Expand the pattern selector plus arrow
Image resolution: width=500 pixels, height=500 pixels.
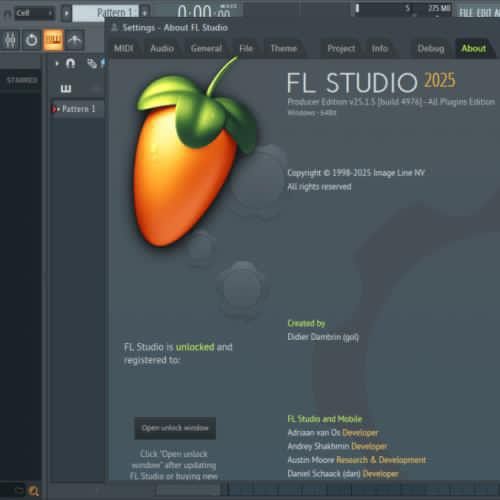click(144, 13)
